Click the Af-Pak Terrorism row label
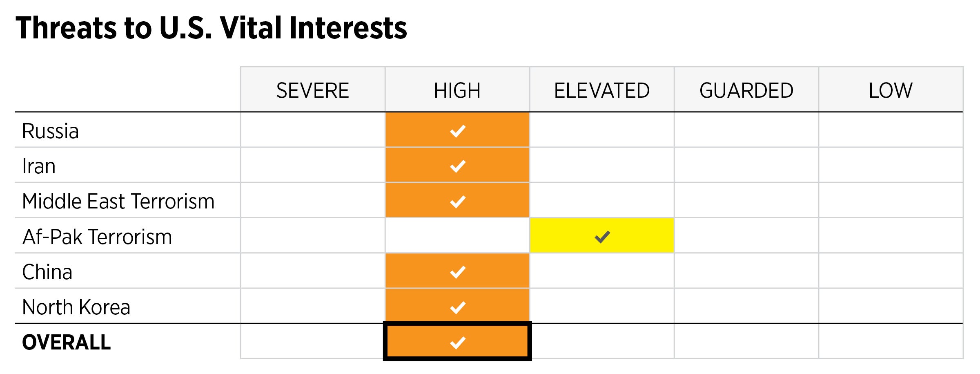This screenshot has height=374, width=980. coord(97,237)
